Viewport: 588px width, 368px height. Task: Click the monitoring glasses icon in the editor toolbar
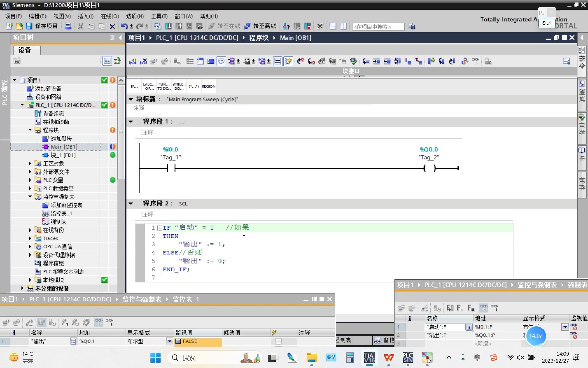[475, 61]
